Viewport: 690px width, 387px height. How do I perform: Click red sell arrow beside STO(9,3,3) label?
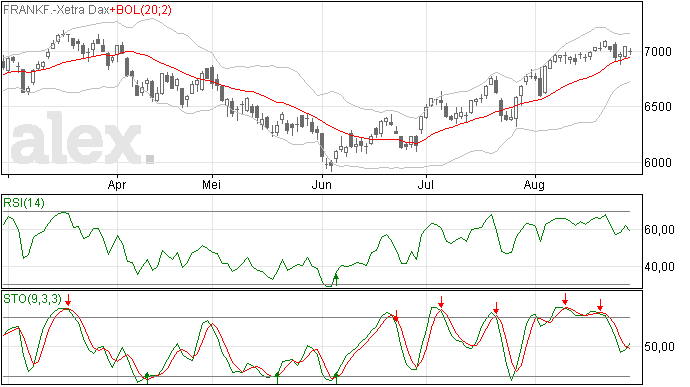pyautogui.click(x=68, y=300)
